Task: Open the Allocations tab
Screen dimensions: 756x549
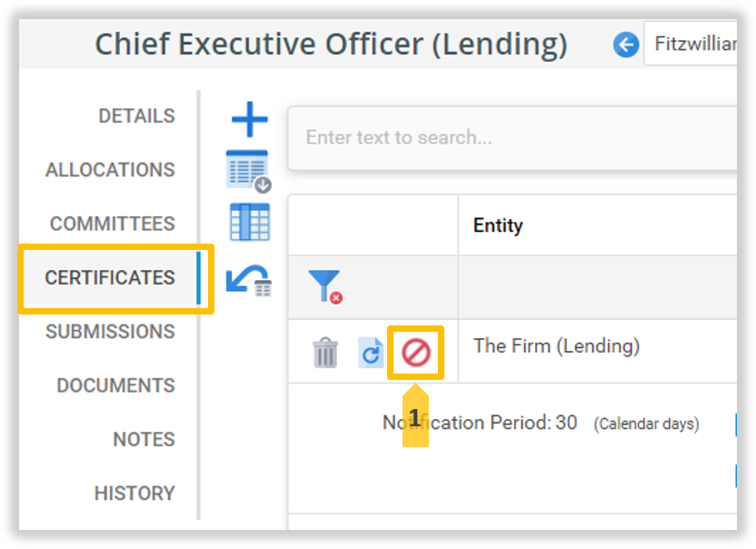Action: tap(110, 170)
